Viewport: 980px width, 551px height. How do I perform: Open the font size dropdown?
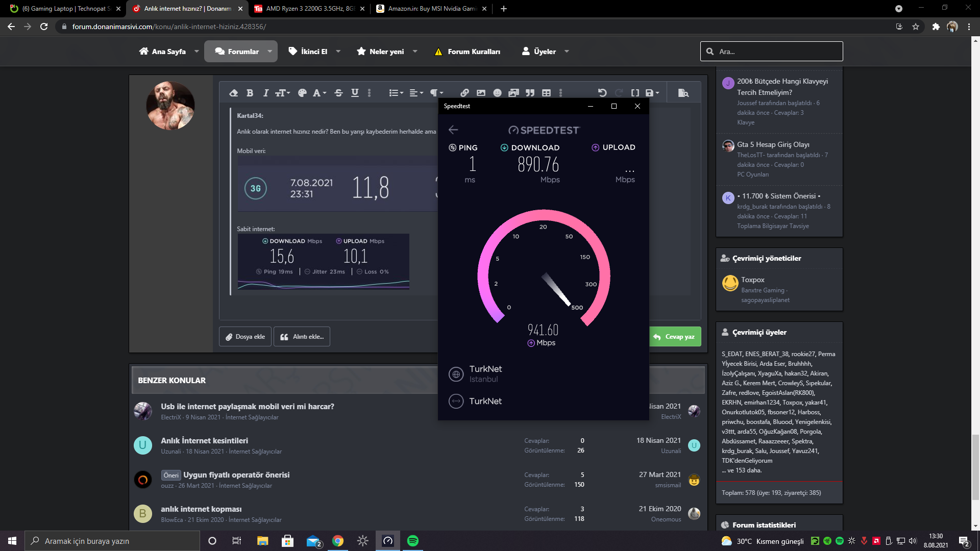click(x=283, y=93)
